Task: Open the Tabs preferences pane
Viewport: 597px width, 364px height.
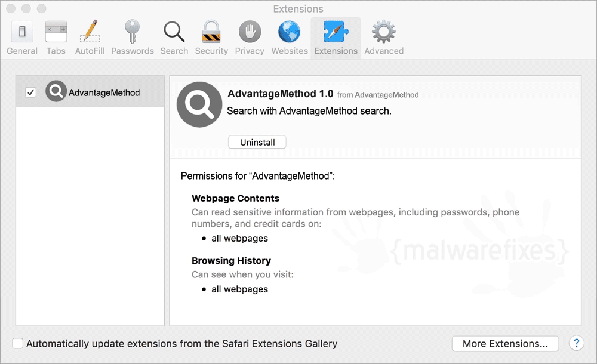Action: pos(56,38)
